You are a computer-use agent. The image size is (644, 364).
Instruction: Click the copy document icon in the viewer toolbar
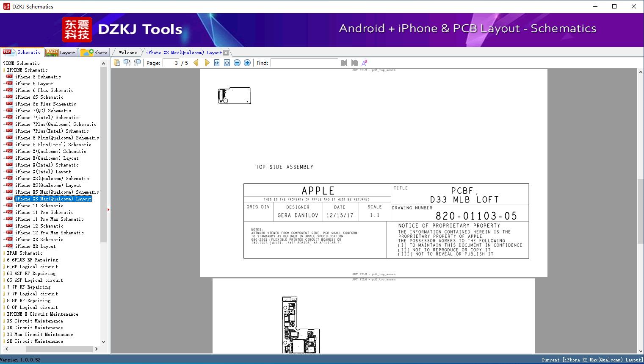click(117, 63)
